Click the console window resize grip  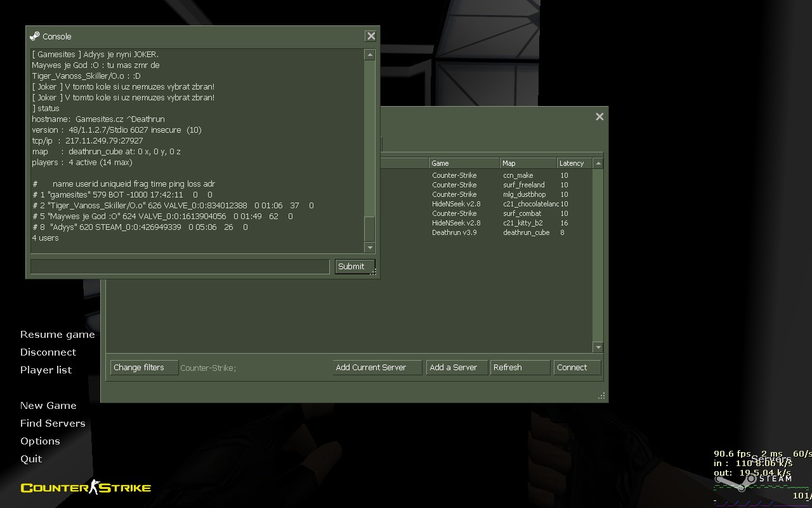point(374,272)
